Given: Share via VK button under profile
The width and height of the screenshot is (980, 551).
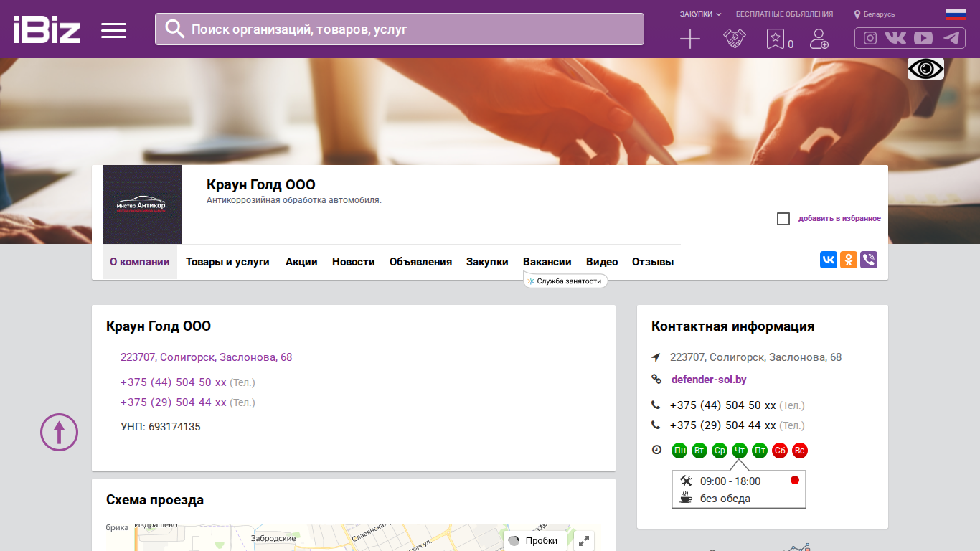Looking at the screenshot, I should [x=829, y=260].
